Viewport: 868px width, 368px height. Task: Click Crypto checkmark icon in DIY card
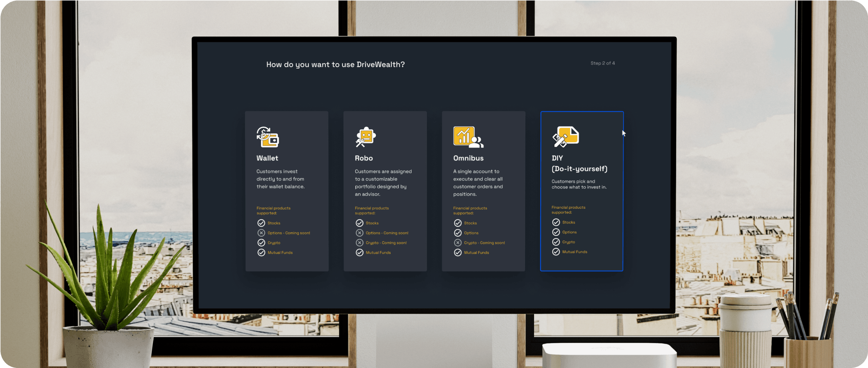pyautogui.click(x=556, y=242)
